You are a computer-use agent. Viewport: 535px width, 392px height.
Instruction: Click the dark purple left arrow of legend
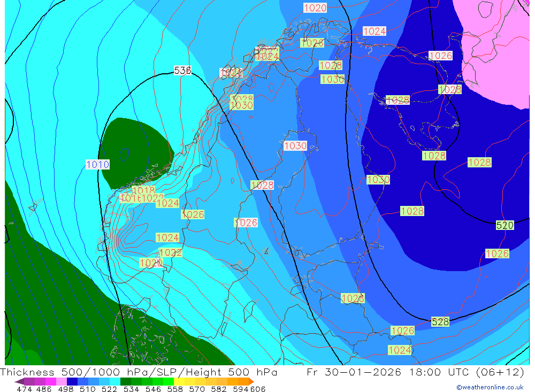19,381
